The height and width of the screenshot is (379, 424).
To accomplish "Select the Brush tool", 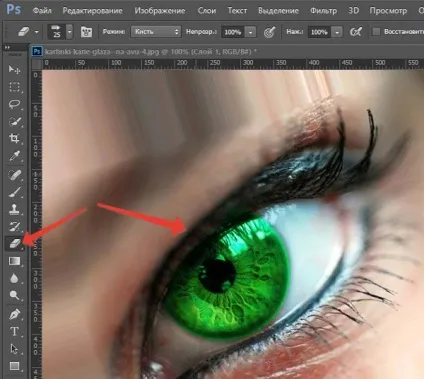I will tap(14, 192).
